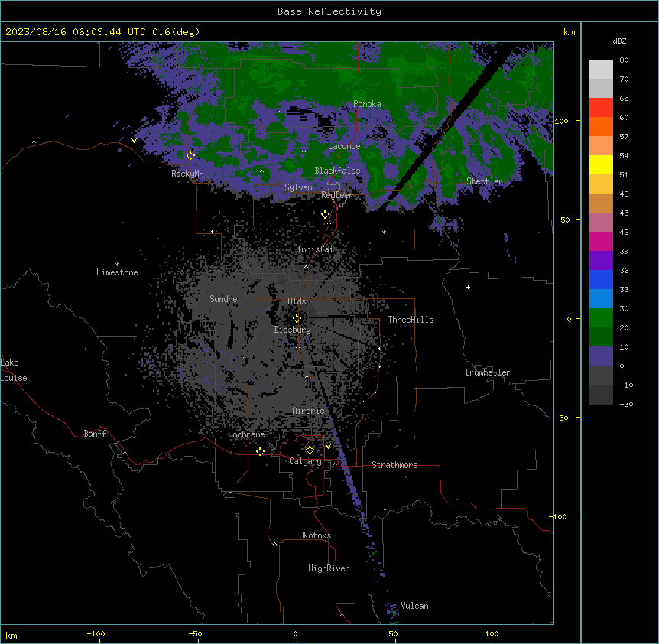Select the purple 36–39 dBZ legend swatch

point(601,261)
